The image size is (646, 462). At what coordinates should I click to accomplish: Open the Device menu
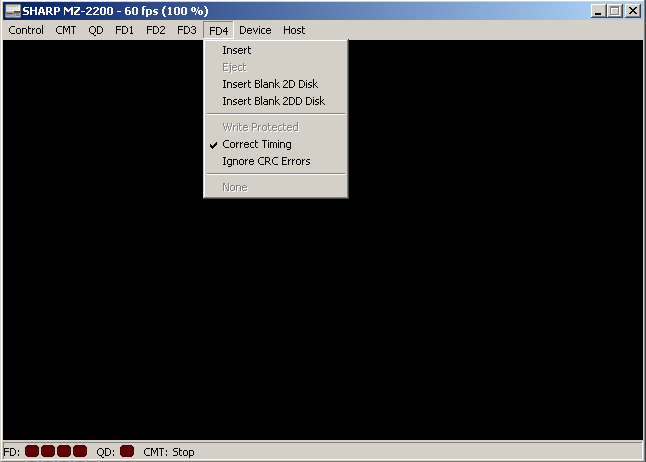(255, 30)
